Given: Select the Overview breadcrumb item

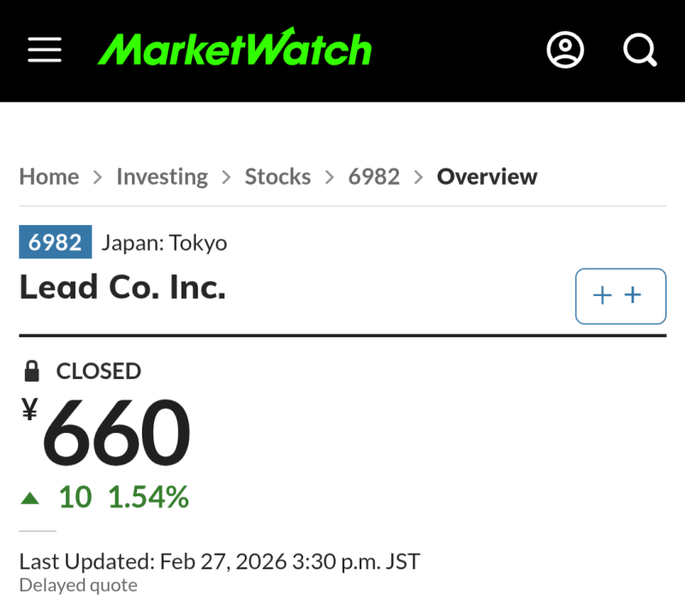Looking at the screenshot, I should tap(487, 177).
